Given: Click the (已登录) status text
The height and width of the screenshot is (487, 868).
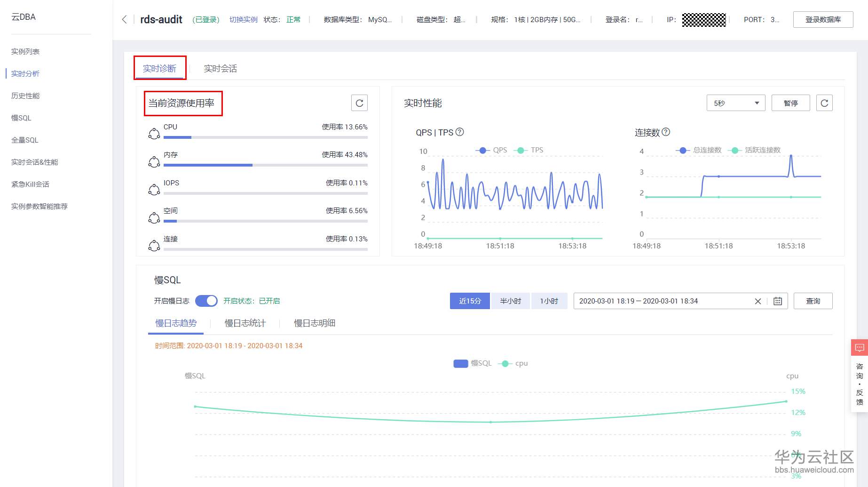Looking at the screenshot, I should [206, 20].
